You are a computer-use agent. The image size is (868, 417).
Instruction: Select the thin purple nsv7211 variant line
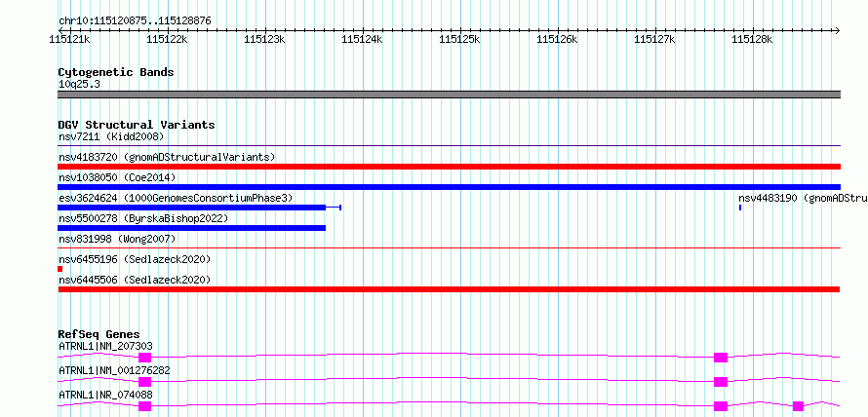point(449,146)
